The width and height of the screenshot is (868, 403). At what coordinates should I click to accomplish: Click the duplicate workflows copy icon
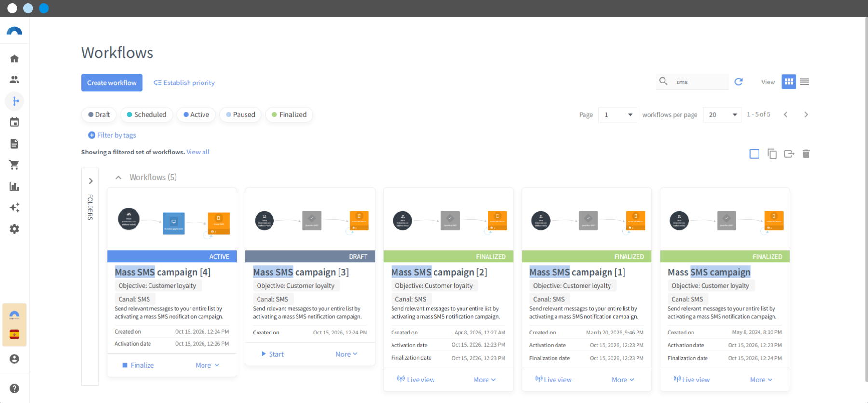click(772, 154)
